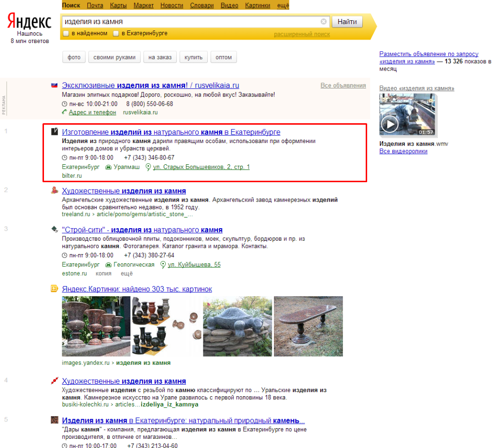This screenshot has height=448, width=500.
Task: Click the map pin icon by ул. Старых Большевиков
Action: 148,167
